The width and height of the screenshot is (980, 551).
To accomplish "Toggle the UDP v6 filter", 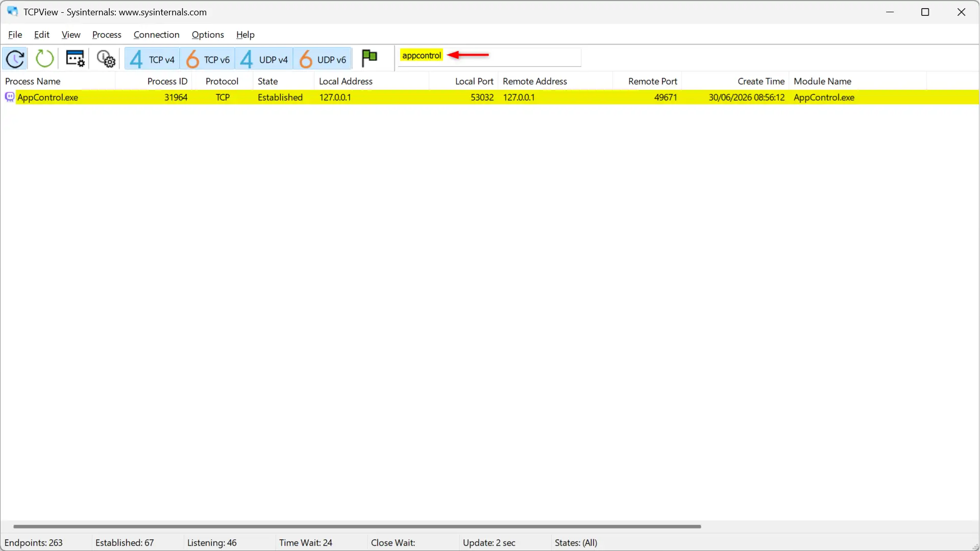I will [x=323, y=59].
